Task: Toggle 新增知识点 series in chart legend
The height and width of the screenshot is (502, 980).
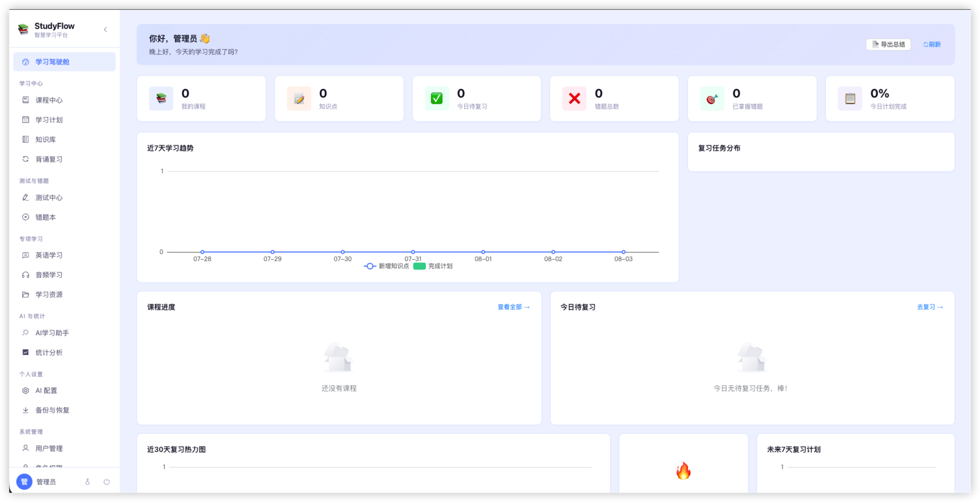Action: tap(386, 266)
